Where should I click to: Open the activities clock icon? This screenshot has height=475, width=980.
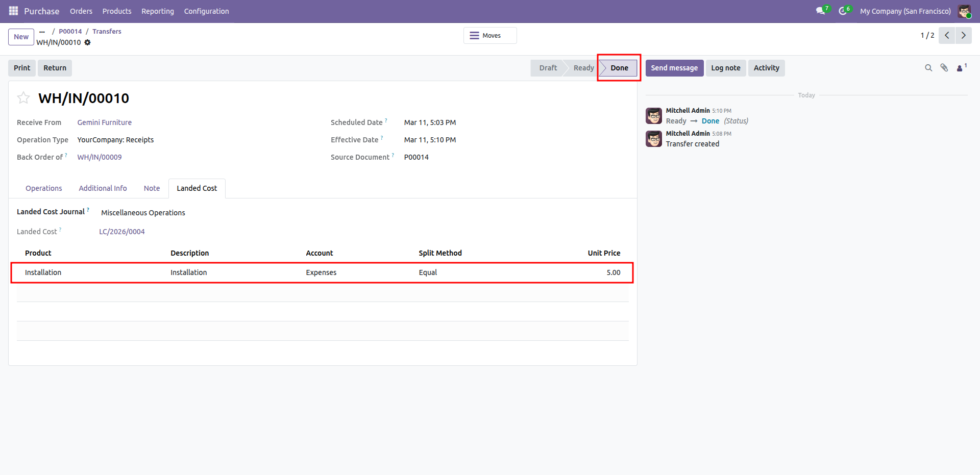click(843, 11)
